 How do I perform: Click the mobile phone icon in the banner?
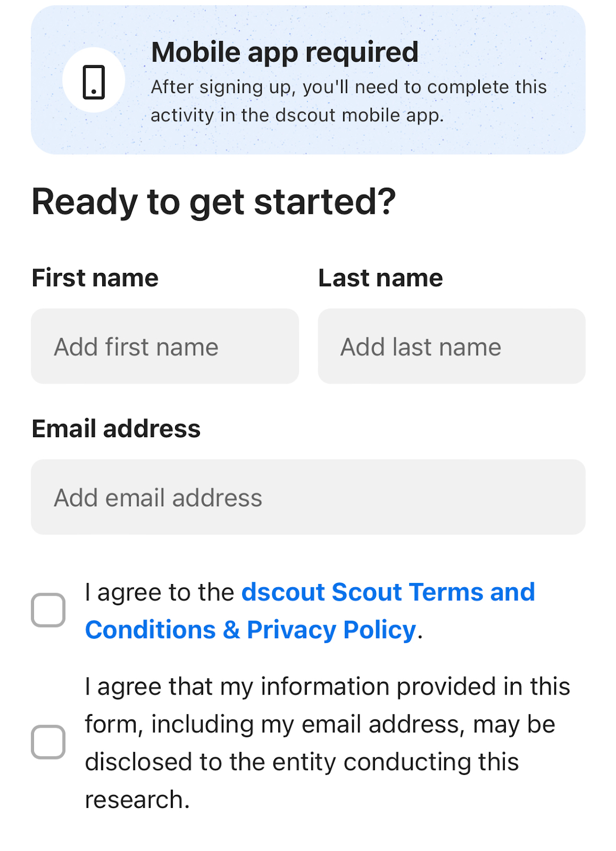coord(94,82)
